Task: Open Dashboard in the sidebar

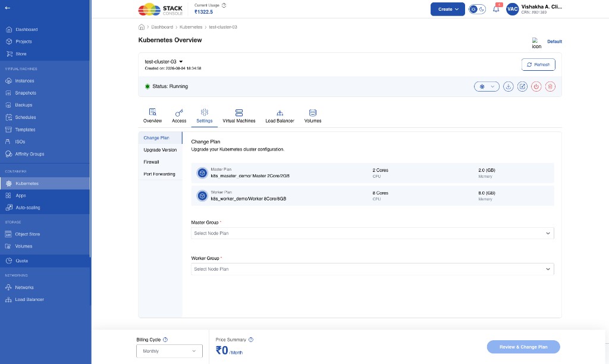Action: point(26,30)
